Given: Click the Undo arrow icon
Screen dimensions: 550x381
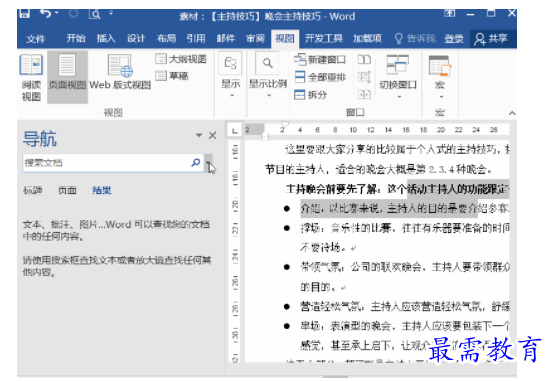Looking at the screenshot, I should [x=46, y=13].
